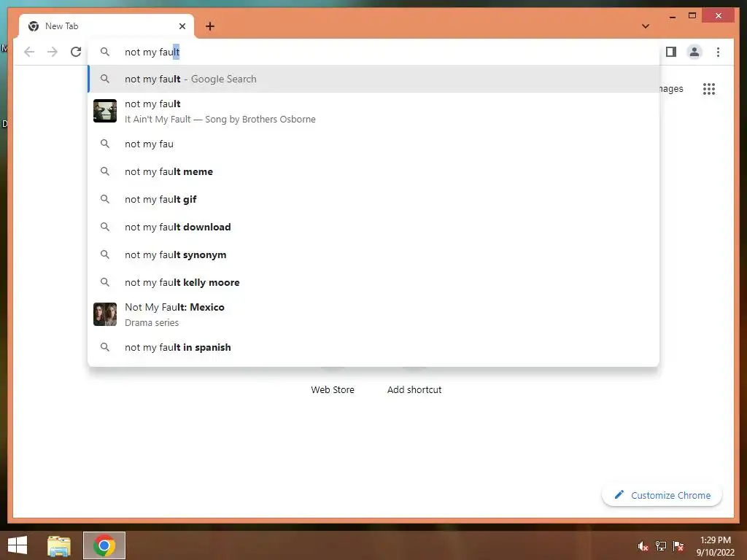Click search icon beside 'not my fault synonym'
This screenshot has height=560, width=747.
pyautogui.click(x=105, y=254)
